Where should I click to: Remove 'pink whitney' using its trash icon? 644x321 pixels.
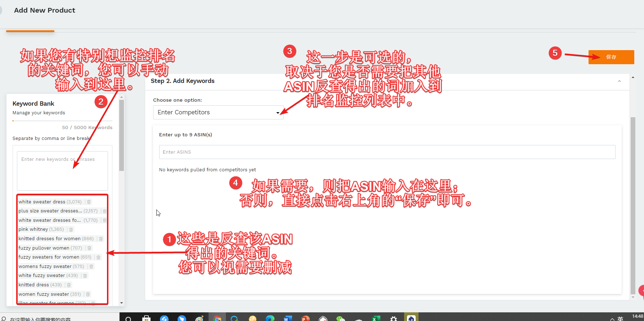(71, 229)
